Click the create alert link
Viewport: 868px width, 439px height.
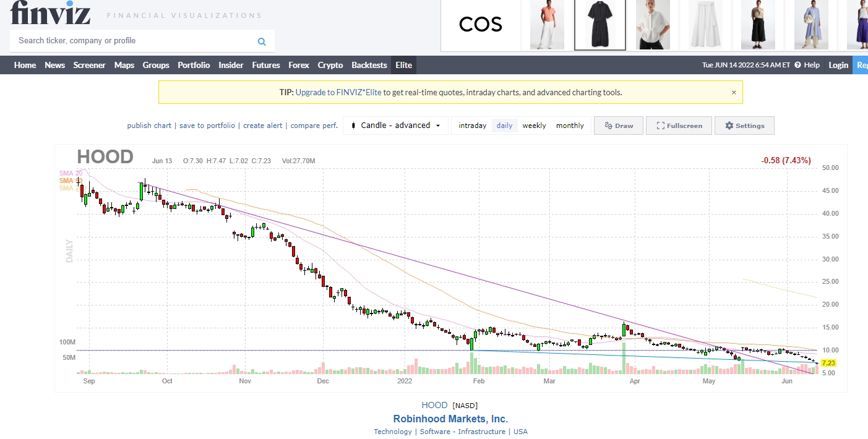263,126
